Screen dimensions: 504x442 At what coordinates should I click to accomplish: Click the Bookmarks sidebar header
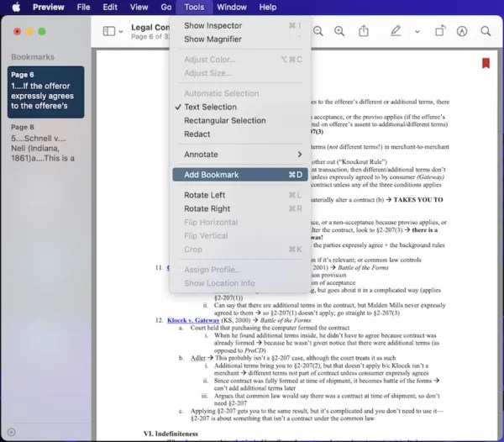click(x=33, y=57)
